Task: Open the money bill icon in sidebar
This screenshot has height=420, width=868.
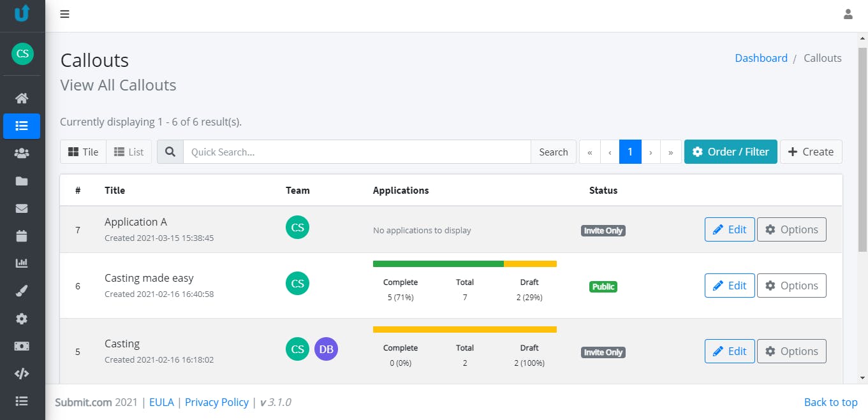Action: [22, 346]
